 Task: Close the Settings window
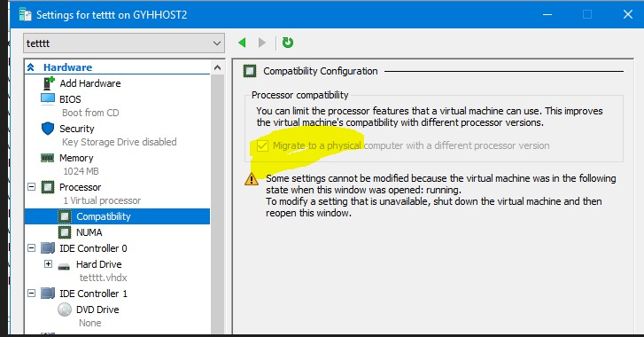(x=627, y=14)
